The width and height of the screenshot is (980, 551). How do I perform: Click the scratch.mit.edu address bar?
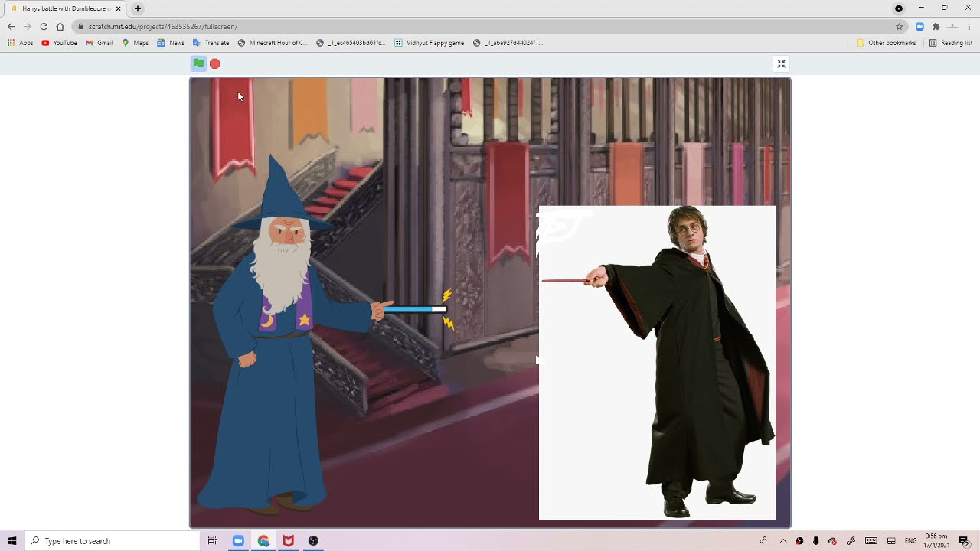coord(490,26)
